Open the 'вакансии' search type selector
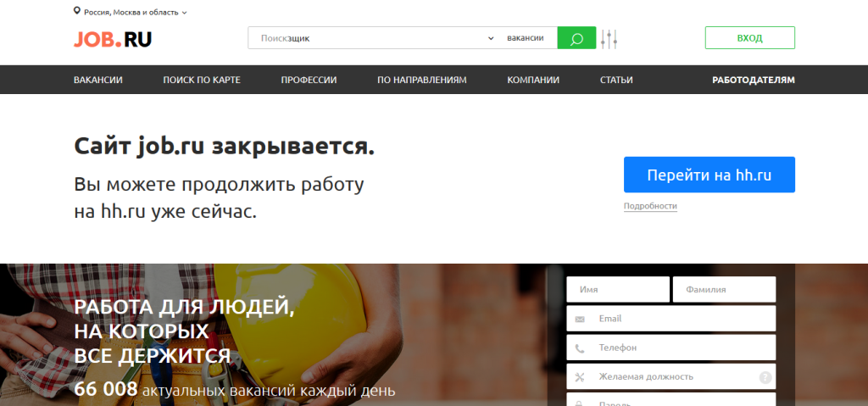 526,38
